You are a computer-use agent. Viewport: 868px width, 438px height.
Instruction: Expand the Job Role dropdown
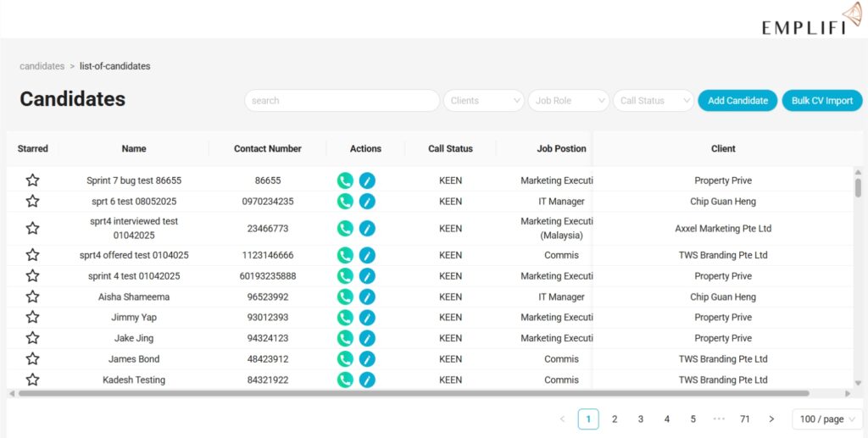tap(569, 101)
